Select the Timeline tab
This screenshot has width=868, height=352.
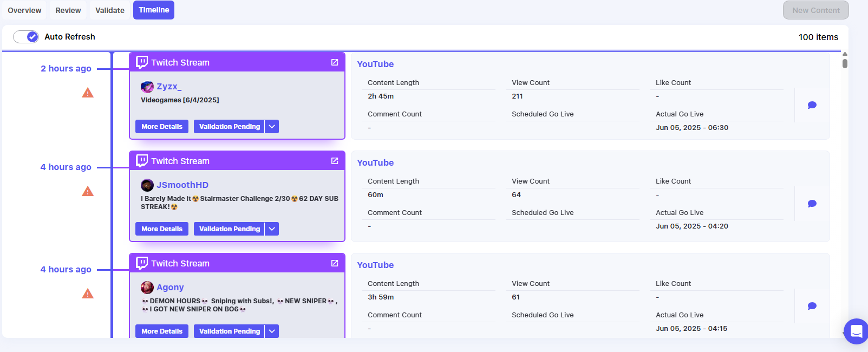pyautogui.click(x=154, y=10)
